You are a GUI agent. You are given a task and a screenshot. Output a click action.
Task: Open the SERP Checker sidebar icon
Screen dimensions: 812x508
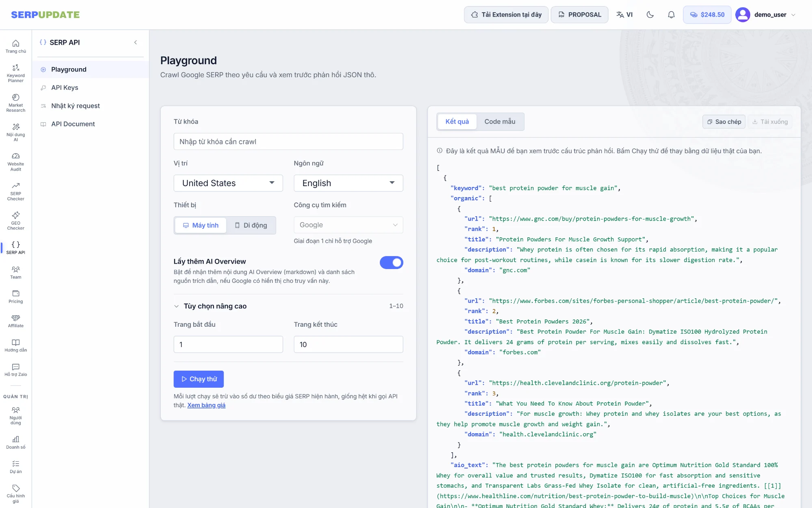[x=16, y=191]
